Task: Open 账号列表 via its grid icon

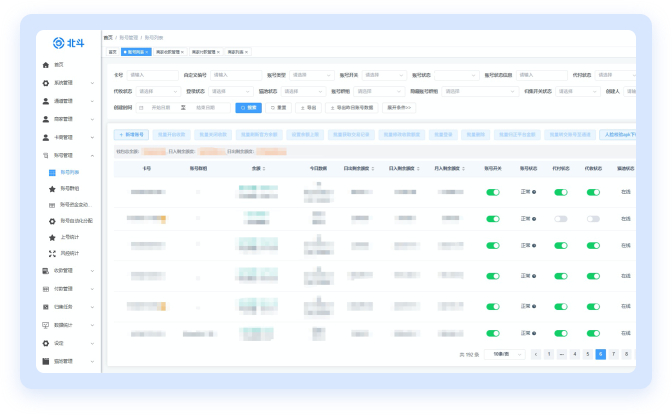Action: point(52,172)
